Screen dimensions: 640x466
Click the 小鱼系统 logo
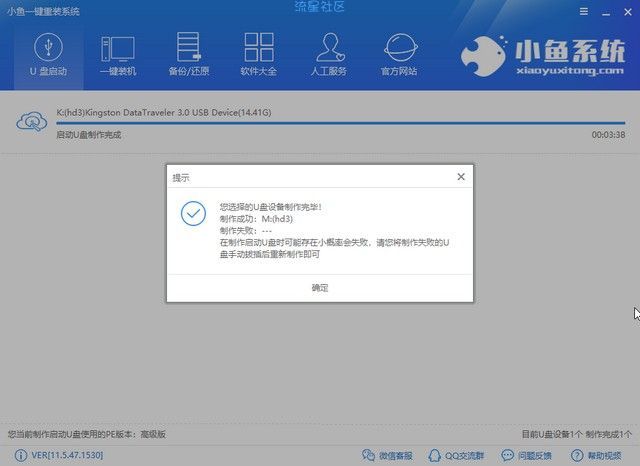[542, 56]
